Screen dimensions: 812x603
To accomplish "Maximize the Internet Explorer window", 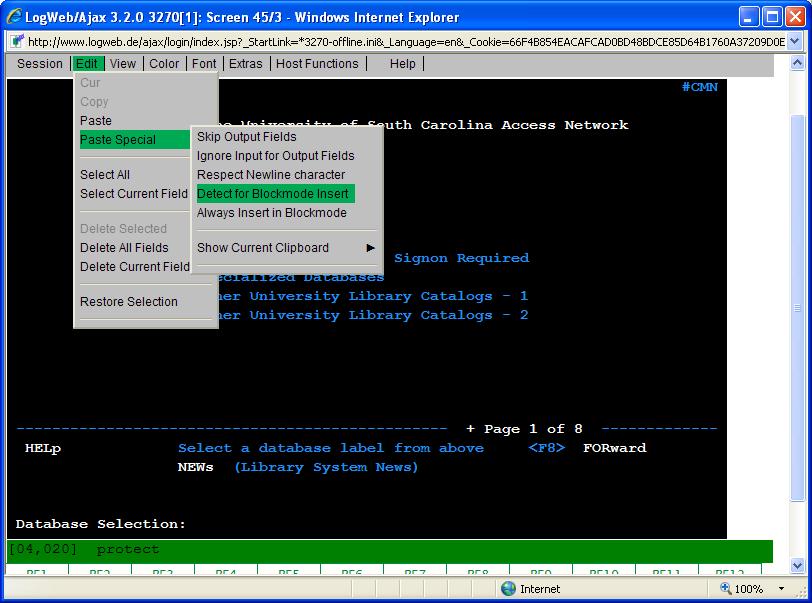I will click(x=772, y=17).
